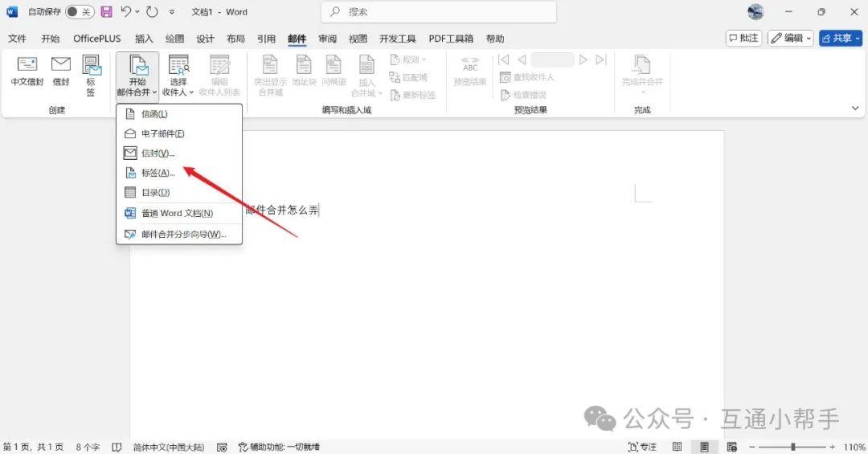Click the 标签 labels button in 创建 group

(91, 76)
